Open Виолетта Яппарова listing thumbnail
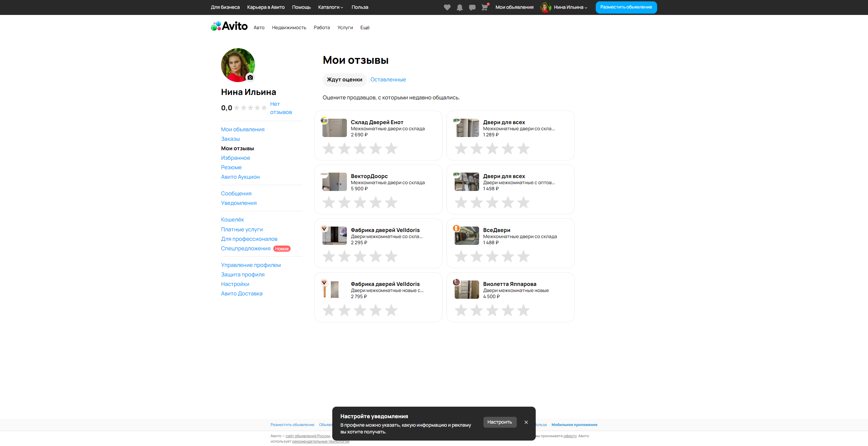 (x=467, y=290)
